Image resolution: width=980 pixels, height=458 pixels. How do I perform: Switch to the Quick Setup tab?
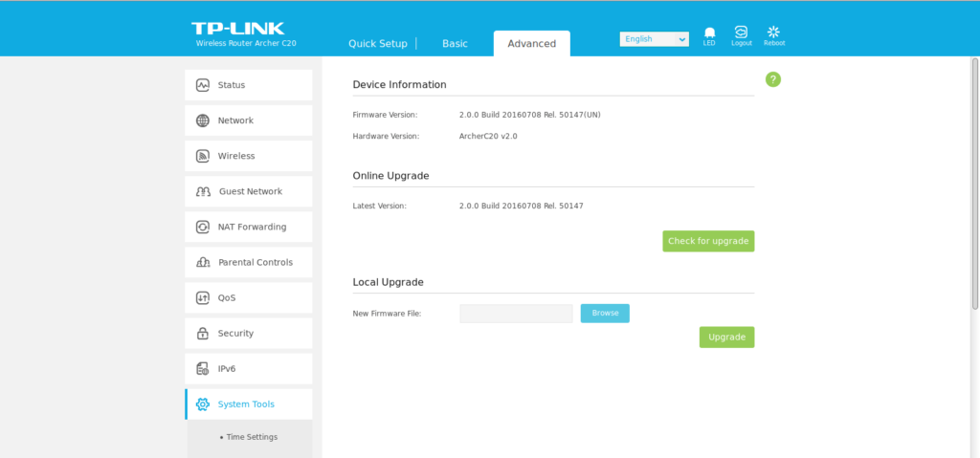(x=377, y=44)
